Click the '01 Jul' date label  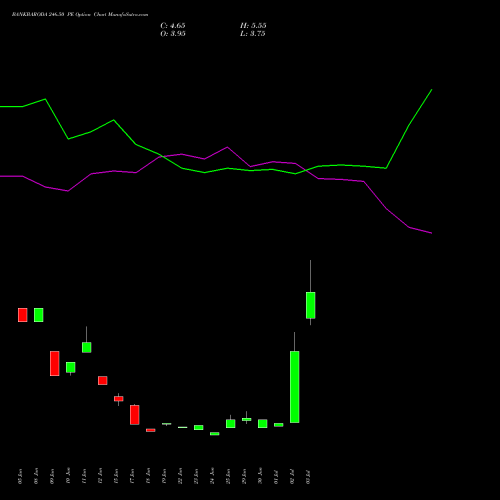[x=276, y=476]
